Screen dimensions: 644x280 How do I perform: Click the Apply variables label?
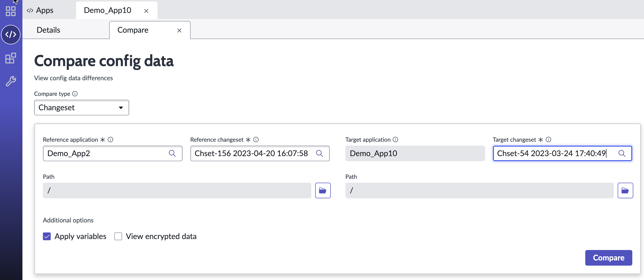pyautogui.click(x=80, y=236)
